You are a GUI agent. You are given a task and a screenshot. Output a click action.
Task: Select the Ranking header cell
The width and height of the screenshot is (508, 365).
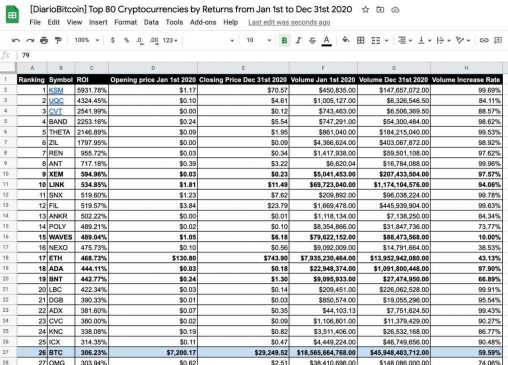coord(32,80)
